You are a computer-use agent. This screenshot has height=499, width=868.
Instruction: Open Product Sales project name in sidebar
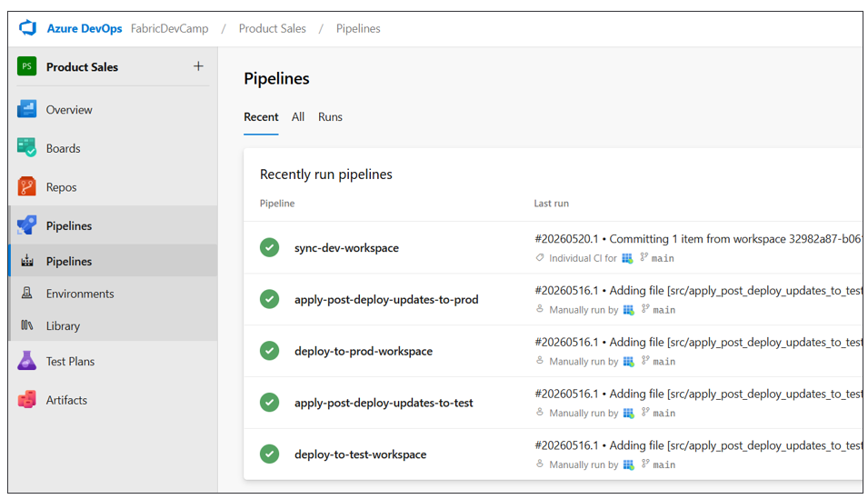point(82,67)
